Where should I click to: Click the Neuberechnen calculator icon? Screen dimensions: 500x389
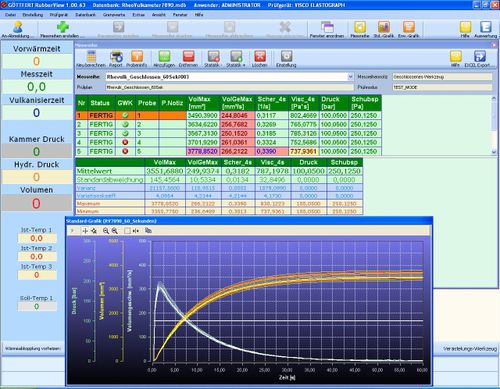[91, 56]
